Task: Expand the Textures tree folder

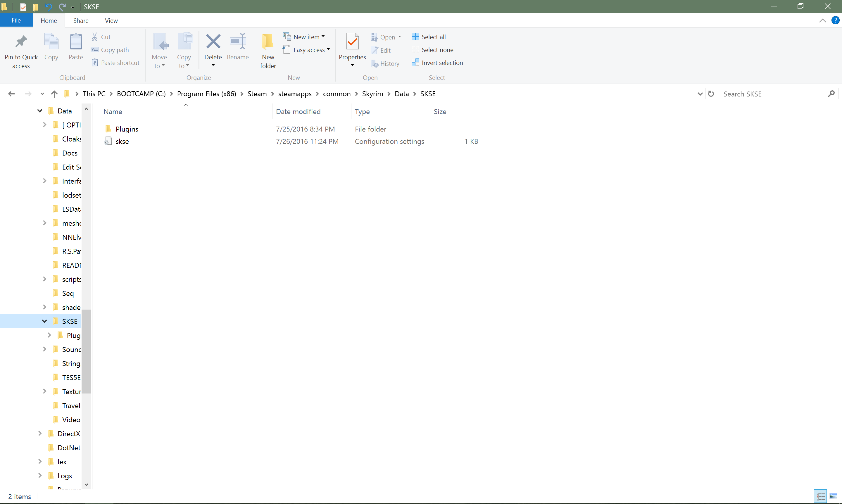Action: [44, 391]
